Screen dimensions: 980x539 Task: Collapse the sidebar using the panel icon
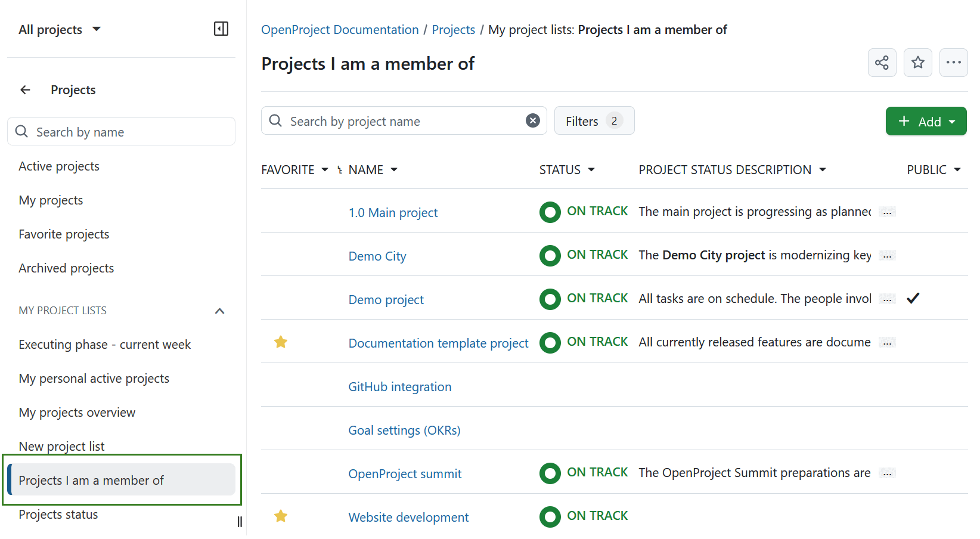click(x=221, y=29)
